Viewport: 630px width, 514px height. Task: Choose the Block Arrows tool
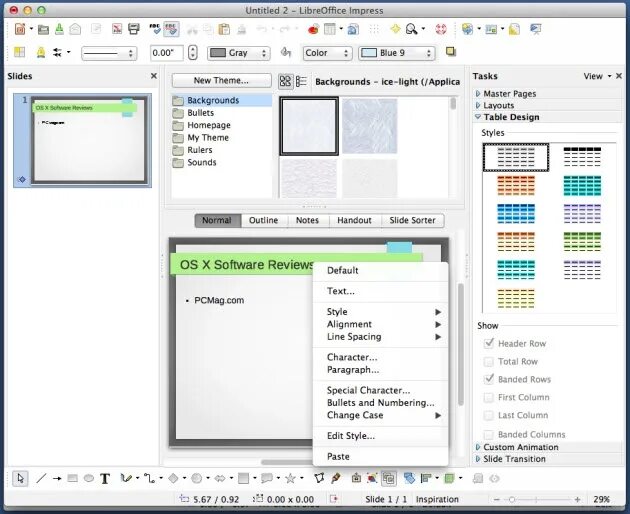pos(220,478)
